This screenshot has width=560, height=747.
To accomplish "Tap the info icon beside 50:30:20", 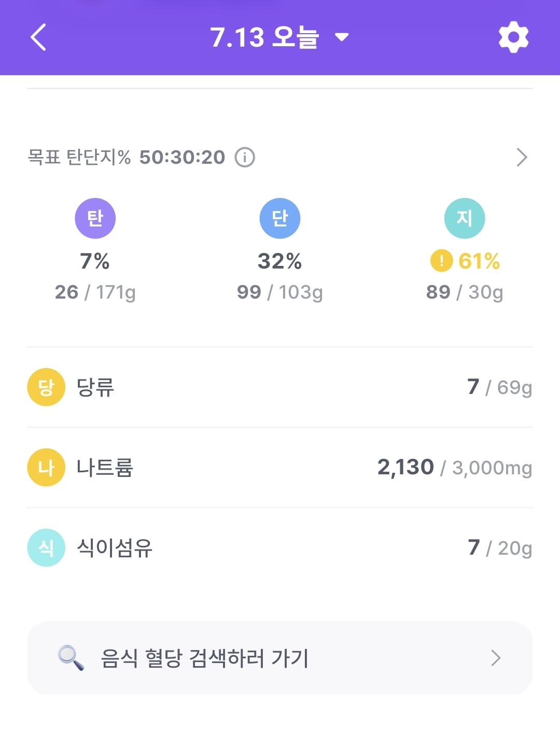I will 245,157.
